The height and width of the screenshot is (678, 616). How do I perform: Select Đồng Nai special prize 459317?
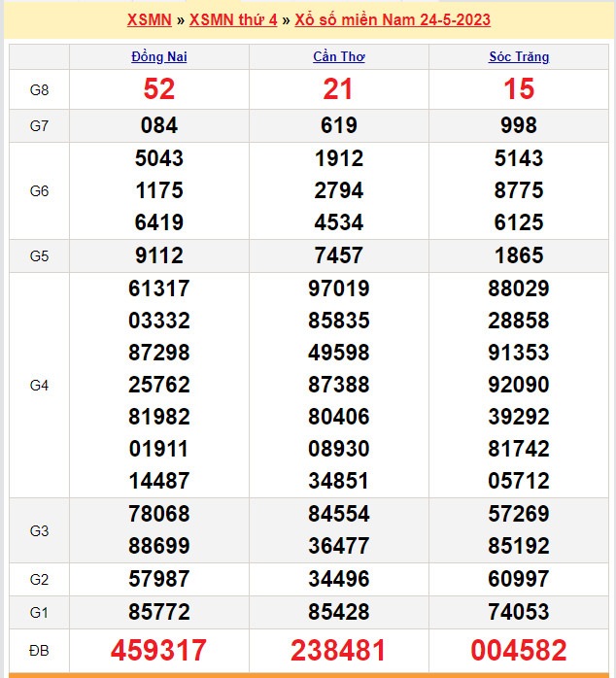tap(159, 650)
